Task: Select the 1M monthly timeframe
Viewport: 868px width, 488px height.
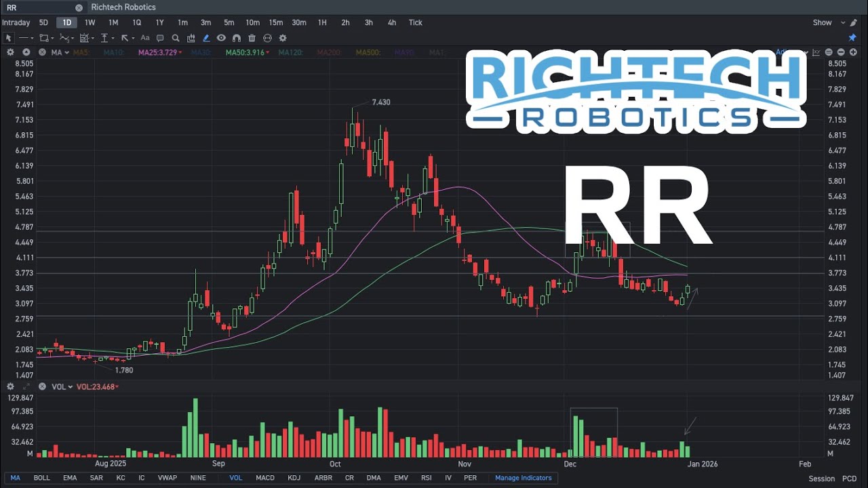Action: coord(113,22)
